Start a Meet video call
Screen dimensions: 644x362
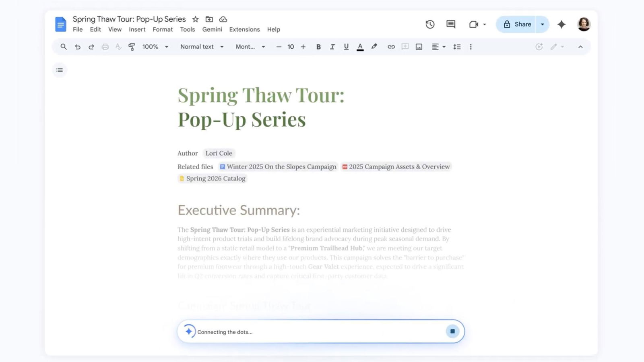click(x=473, y=25)
